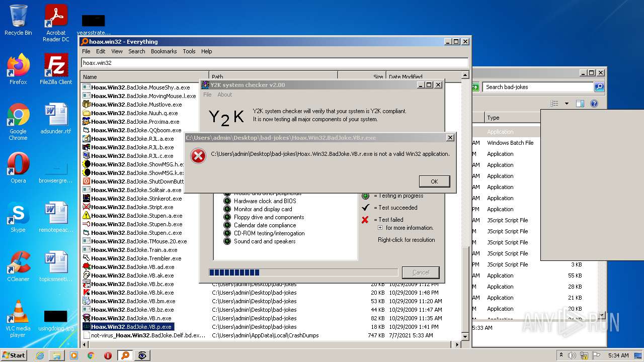Viewport: 644px width, 362px height.
Task: Select Hoax.Win32.BadJoke.QQboom.exe icon
Action: (x=87, y=130)
